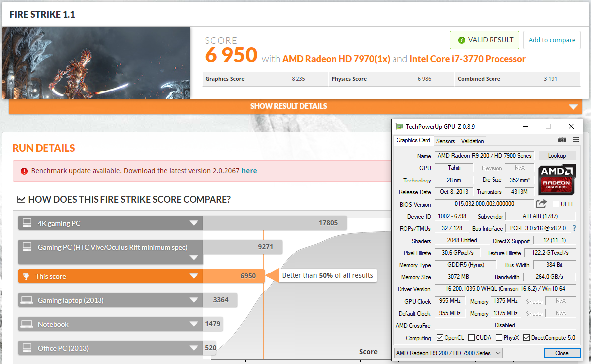Click the Combined Score value 3 191

tap(550, 79)
